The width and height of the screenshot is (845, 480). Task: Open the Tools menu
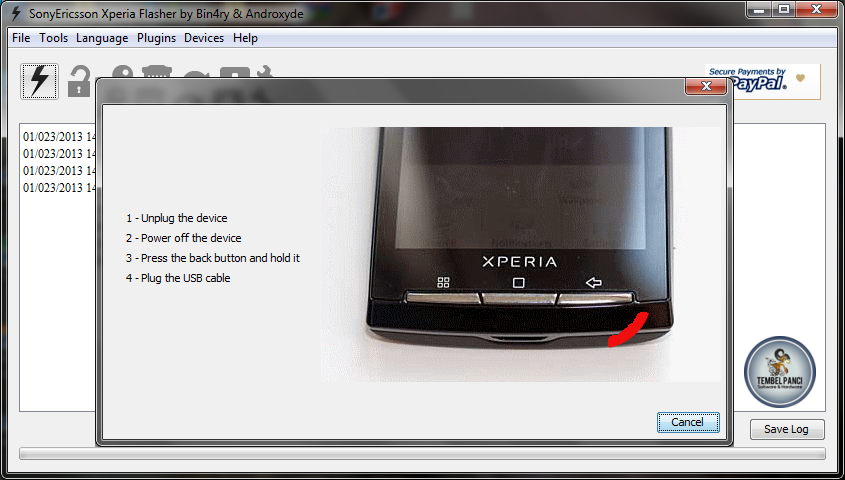coord(53,38)
